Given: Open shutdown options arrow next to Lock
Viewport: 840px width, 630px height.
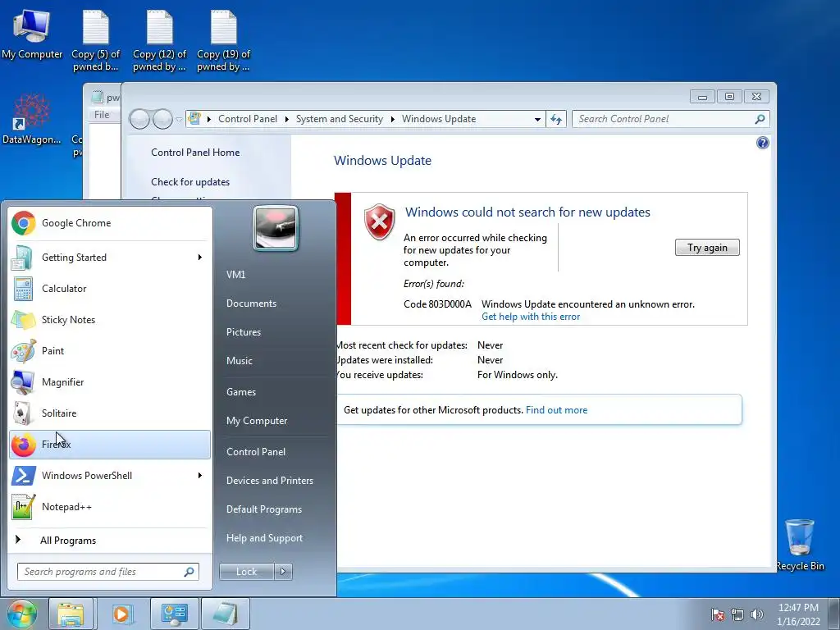Looking at the screenshot, I should click(x=283, y=572).
